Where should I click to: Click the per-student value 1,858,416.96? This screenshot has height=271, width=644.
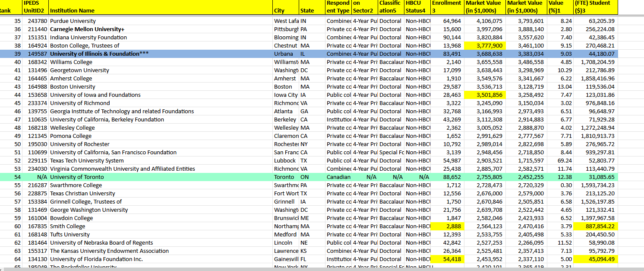tap(596, 78)
